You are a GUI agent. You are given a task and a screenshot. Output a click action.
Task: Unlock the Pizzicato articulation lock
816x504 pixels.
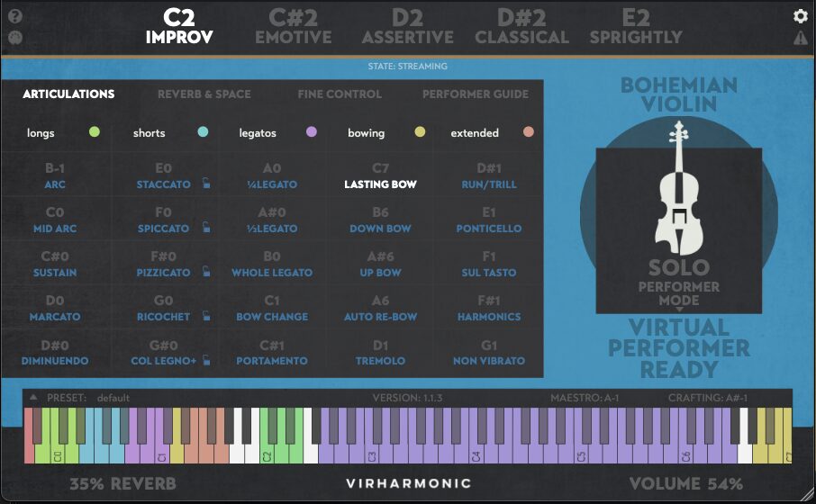[206, 273]
